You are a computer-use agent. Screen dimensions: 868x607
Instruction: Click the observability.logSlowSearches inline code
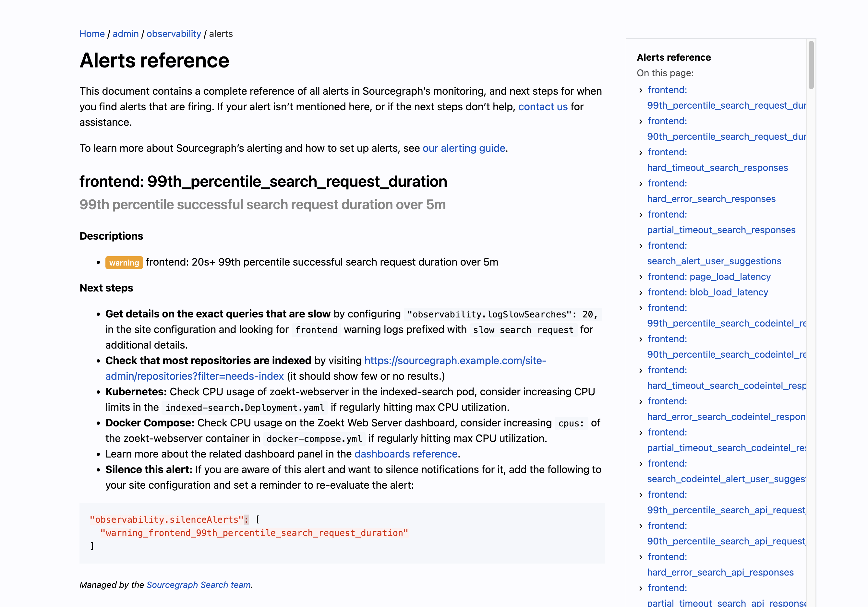502,315
